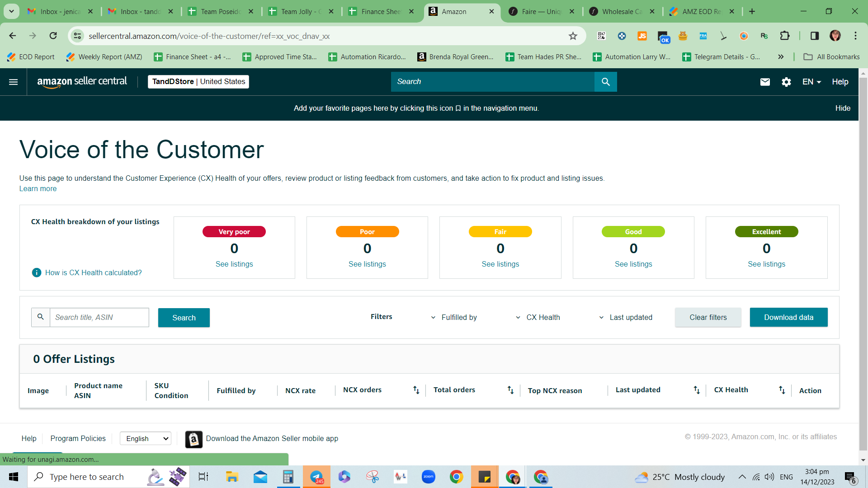Viewport: 868px width, 488px height.
Task: Click the CX Health info icon
Action: pos(36,272)
